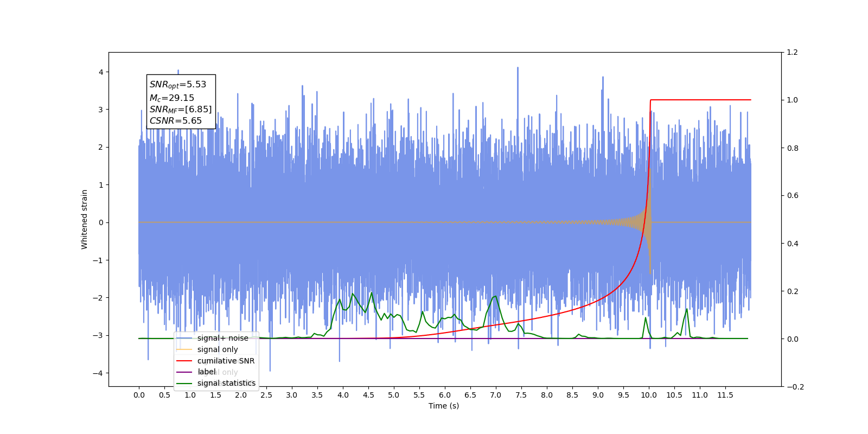Click the SNRopt=5.53 annotation text

[x=178, y=85]
